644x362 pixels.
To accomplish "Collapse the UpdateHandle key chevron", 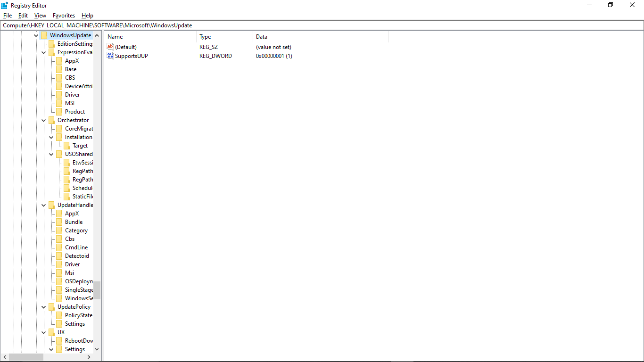I will click(x=44, y=206).
